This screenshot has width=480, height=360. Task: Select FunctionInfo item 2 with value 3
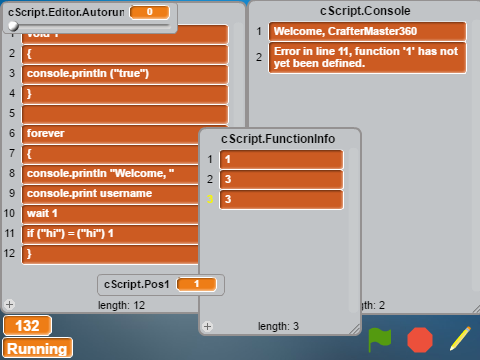click(281, 179)
